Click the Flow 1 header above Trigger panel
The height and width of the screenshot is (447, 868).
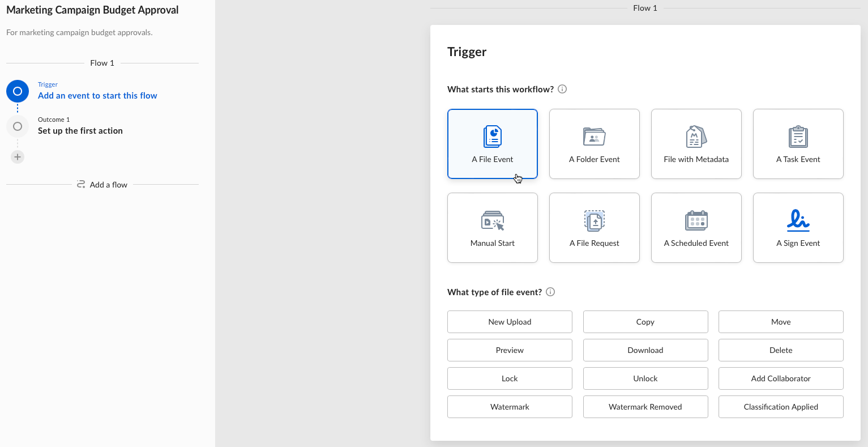click(645, 8)
